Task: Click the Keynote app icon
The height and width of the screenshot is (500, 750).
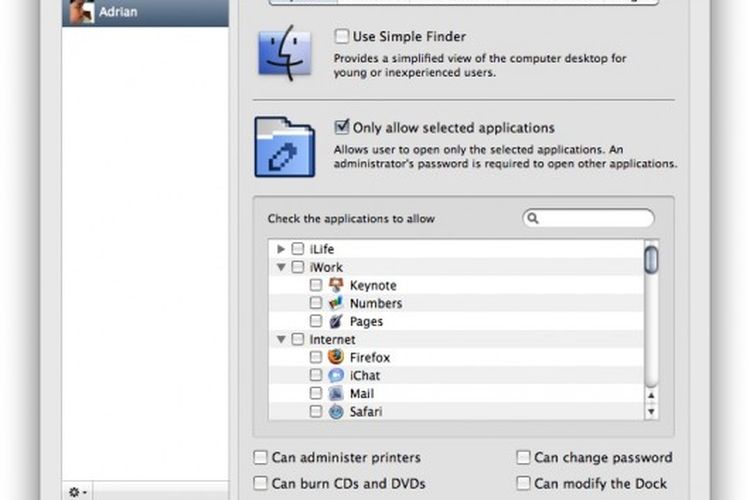Action: (336, 285)
